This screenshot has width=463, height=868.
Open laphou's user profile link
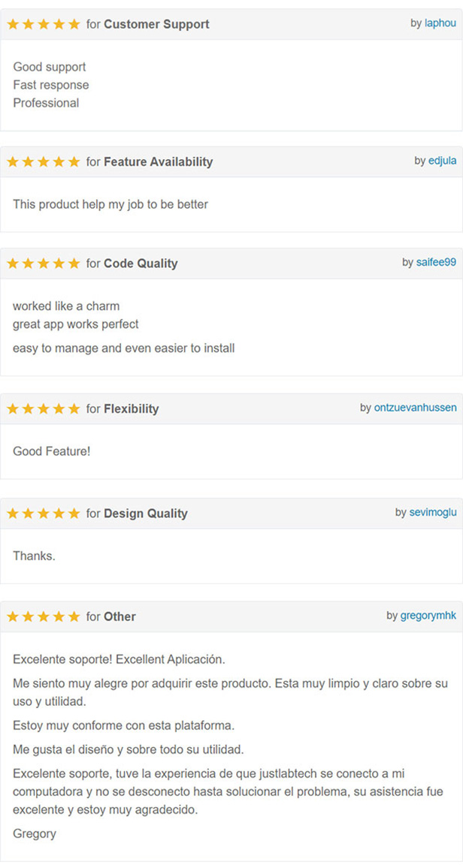[x=440, y=23]
